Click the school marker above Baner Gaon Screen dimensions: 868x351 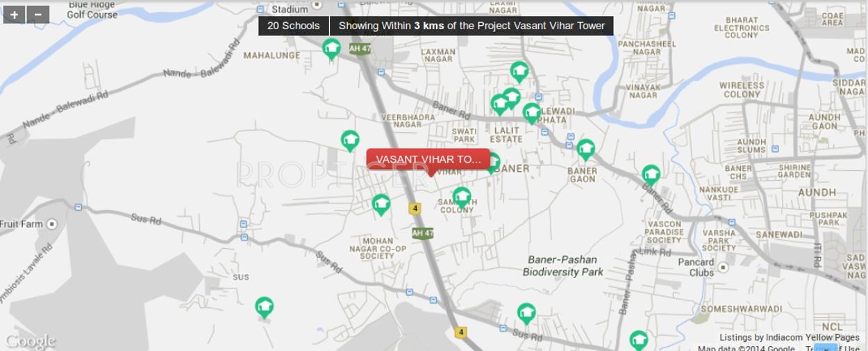point(586,149)
